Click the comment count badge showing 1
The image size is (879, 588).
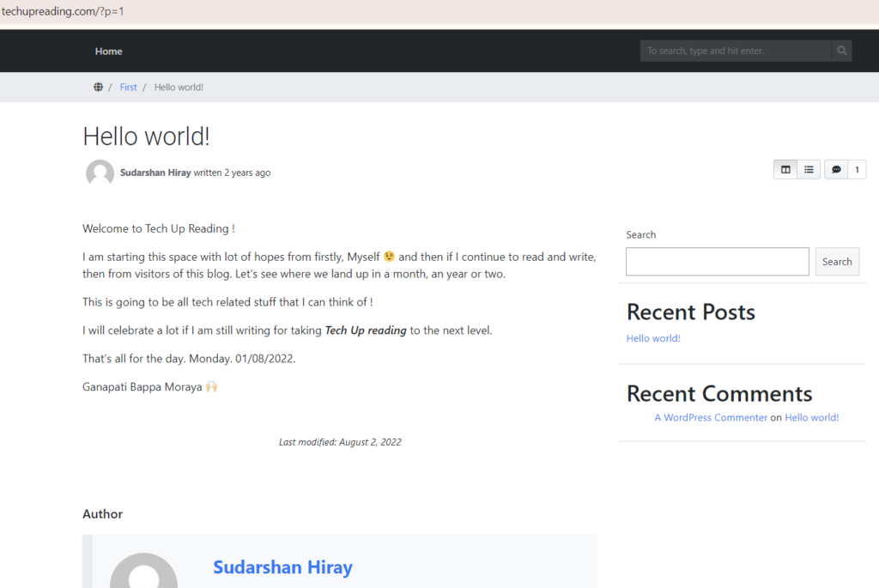click(x=857, y=169)
